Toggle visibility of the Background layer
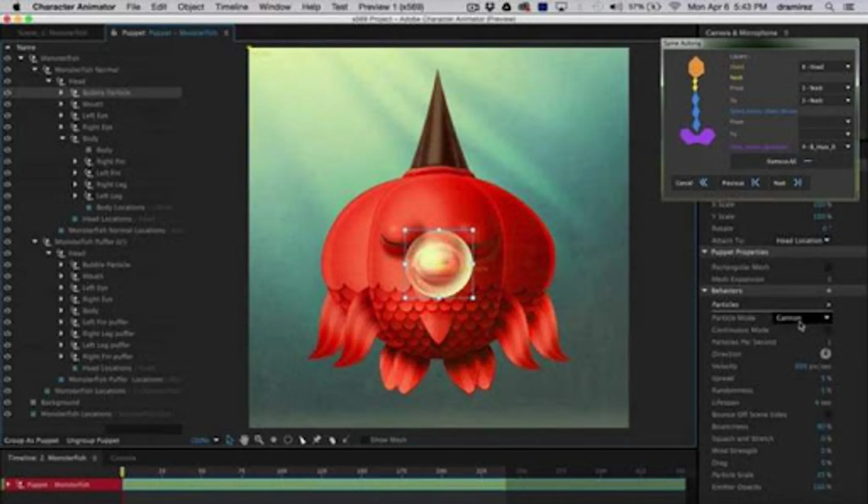The image size is (868, 504). click(8, 402)
